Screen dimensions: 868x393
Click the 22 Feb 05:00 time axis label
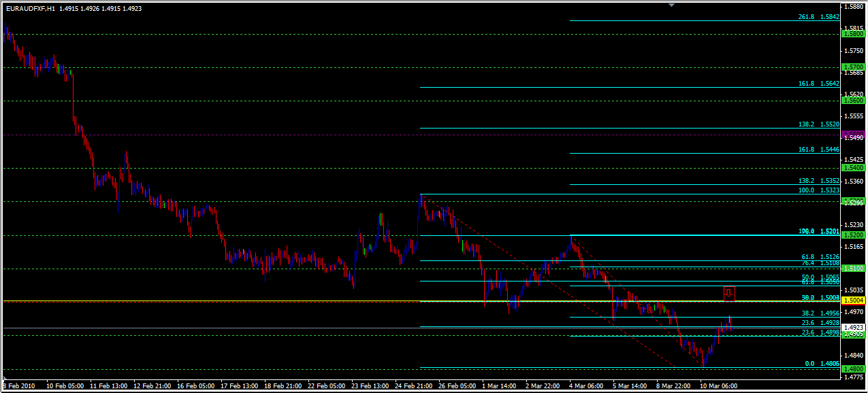(x=326, y=386)
